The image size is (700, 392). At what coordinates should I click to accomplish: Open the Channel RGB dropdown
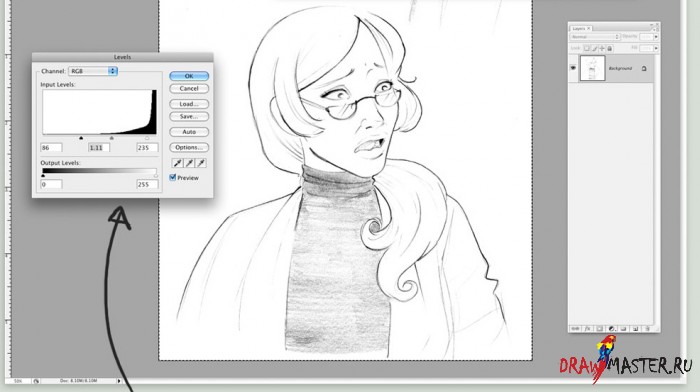93,71
